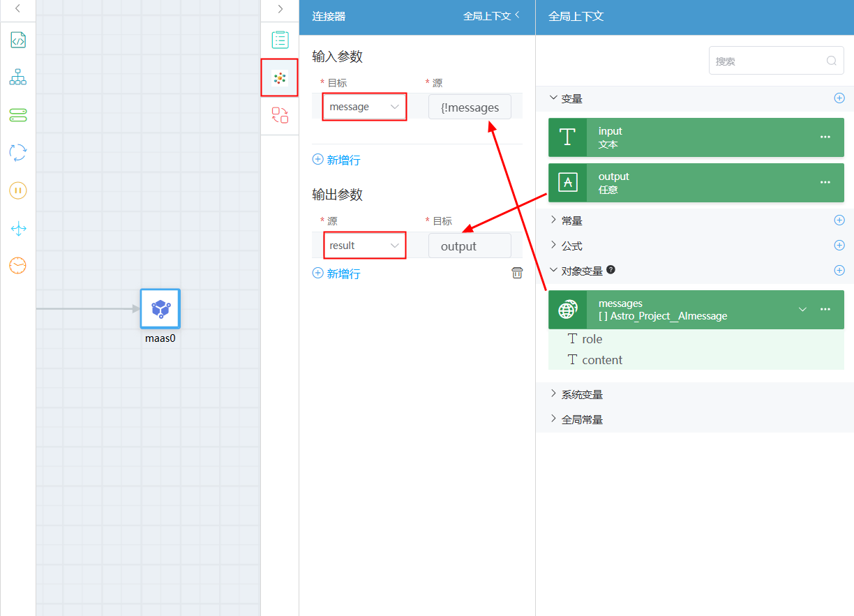Select the blue cross-arrows decision icon
Image resolution: width=854 pixels, height=616 pixels.
18,228
